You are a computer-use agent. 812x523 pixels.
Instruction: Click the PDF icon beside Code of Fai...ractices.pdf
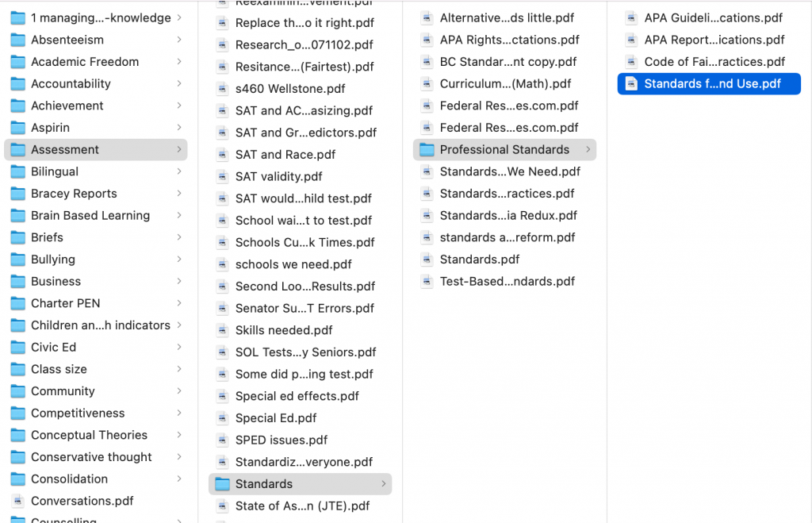[630, 60]
